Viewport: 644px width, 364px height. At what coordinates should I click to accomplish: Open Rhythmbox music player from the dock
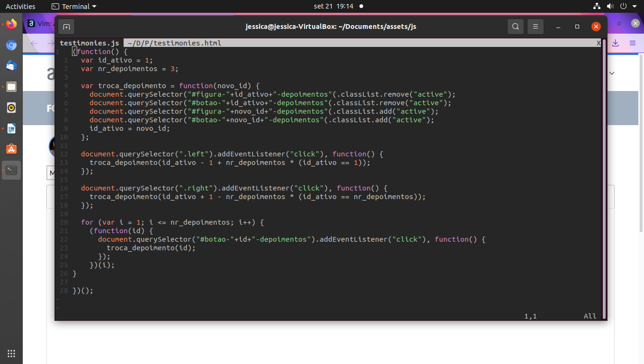coord(11,108)
